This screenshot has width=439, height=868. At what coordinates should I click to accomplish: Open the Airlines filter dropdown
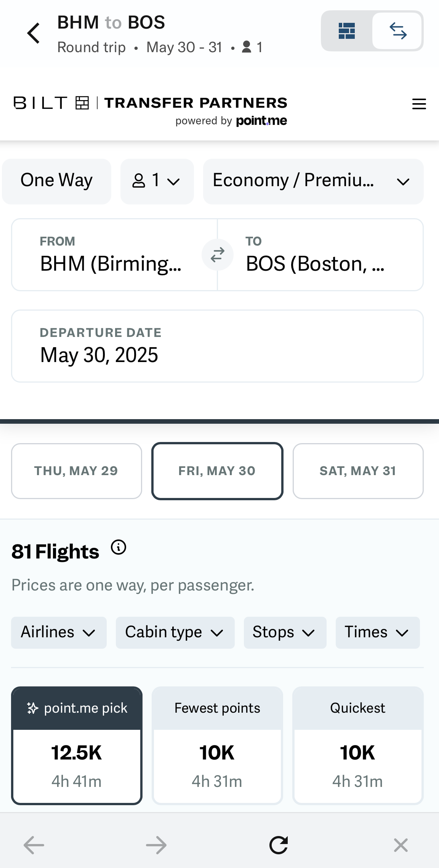tap(59, 632)
